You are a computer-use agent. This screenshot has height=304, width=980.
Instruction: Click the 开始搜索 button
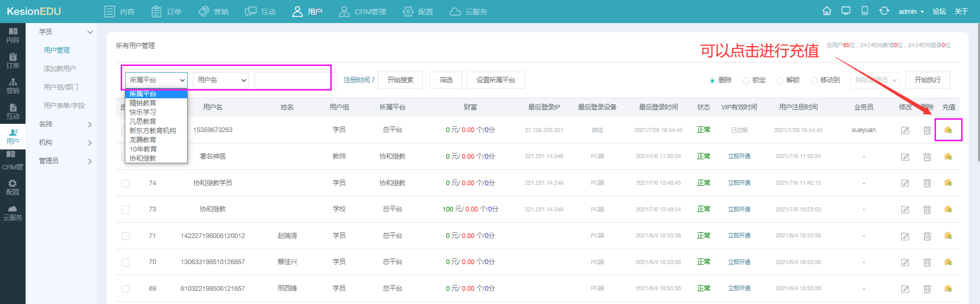tap(400, 80)
